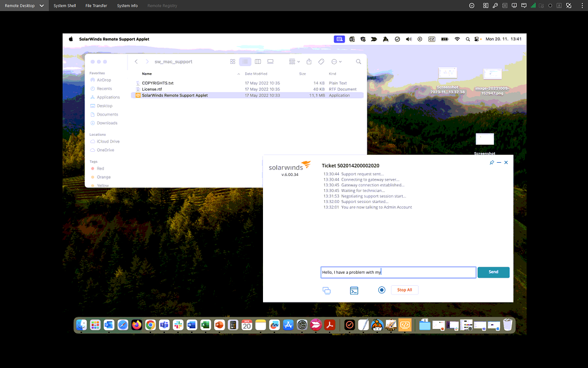Select the screen sharing windows icon

[x=326, y=290]
